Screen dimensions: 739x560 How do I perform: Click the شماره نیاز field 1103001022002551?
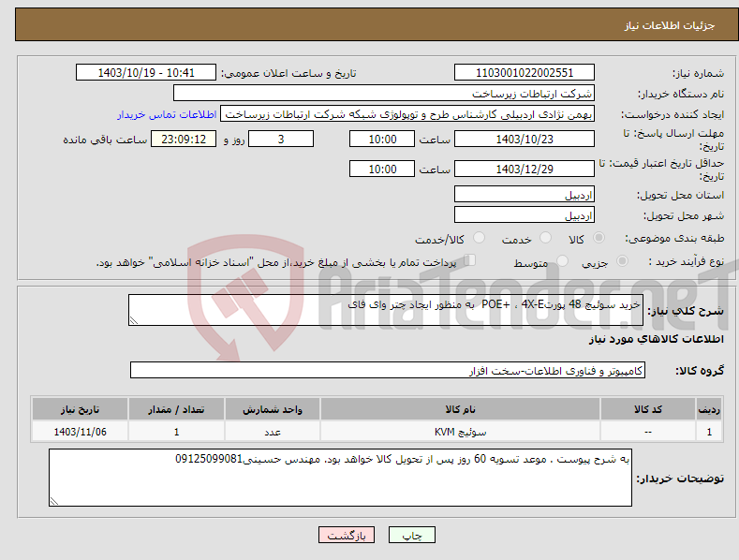[525, 73]
